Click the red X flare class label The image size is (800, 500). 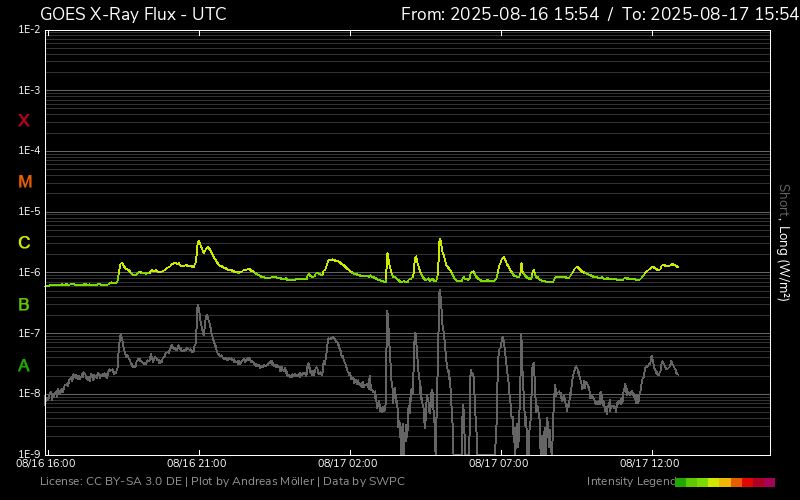(x=24, y=121)
